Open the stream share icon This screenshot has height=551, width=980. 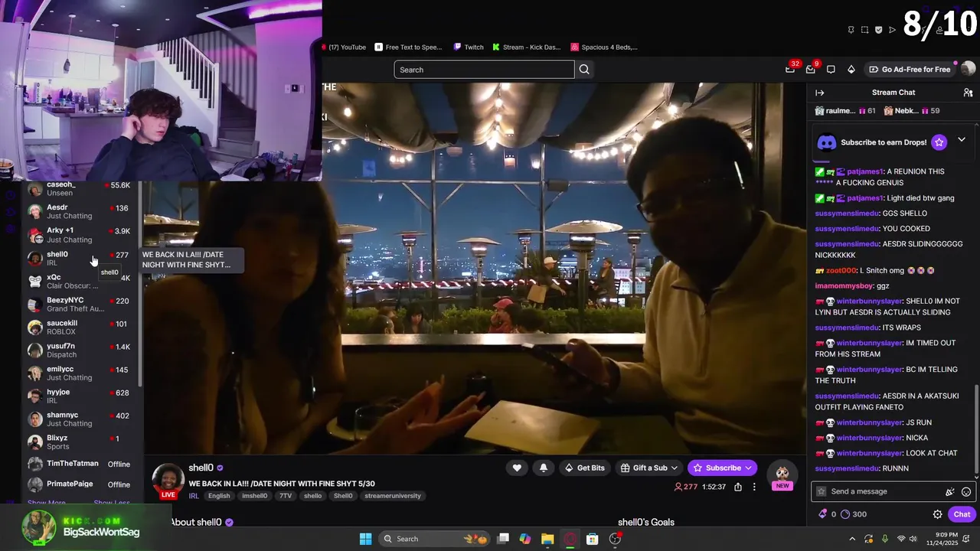[x=738, y=487]
